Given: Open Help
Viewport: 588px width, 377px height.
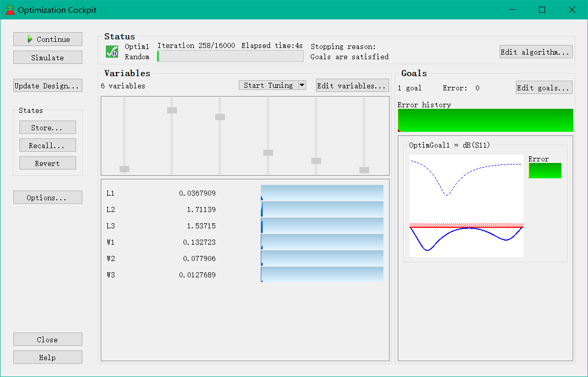Looking at the screenshot, I should (x=48, y=358).
